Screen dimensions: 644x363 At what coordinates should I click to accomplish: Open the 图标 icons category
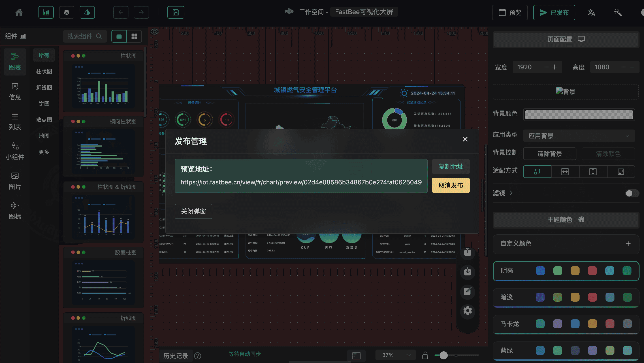pyautogui.click(x=15, y=211)
